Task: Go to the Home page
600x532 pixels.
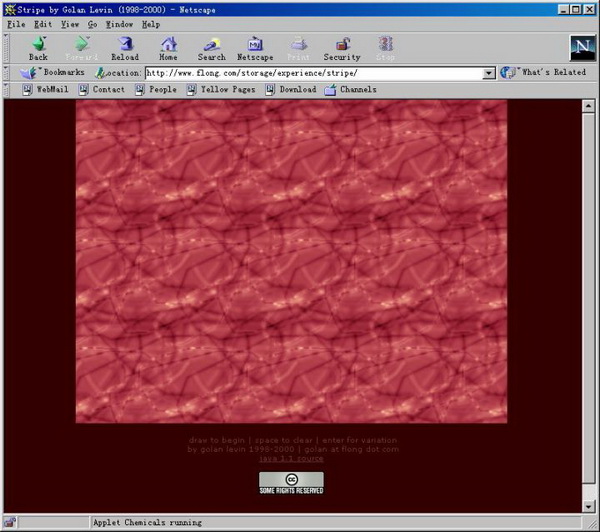Action: click(168, 48)
